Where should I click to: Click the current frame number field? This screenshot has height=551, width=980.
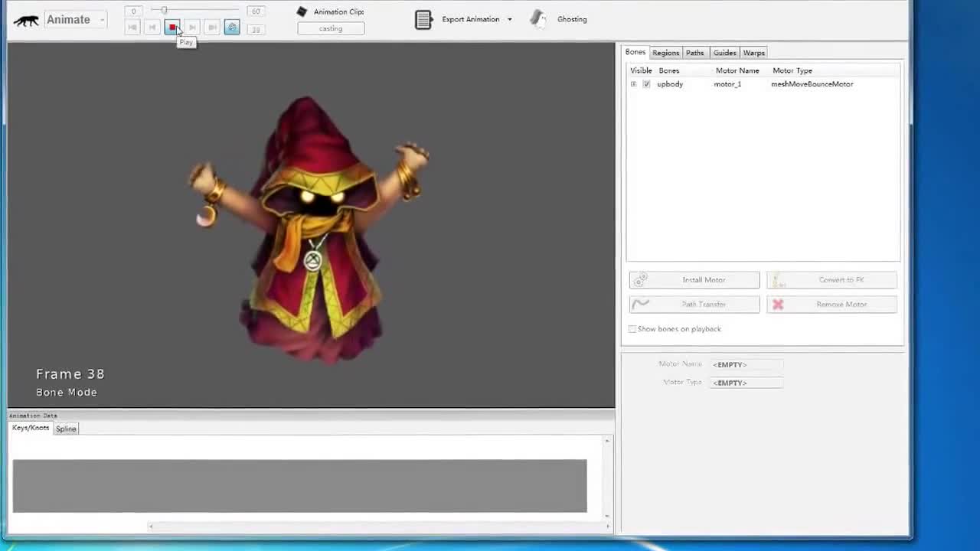pos(256,30)
